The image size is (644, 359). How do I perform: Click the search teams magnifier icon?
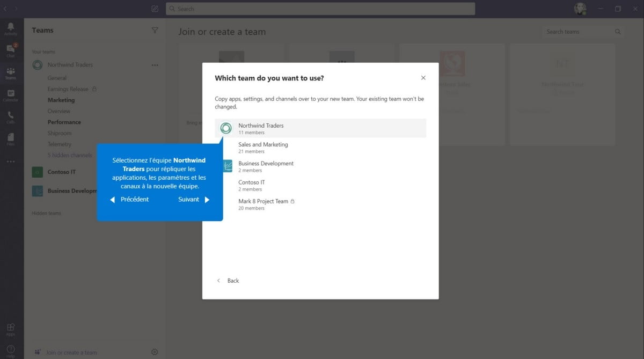pos(618,32)
